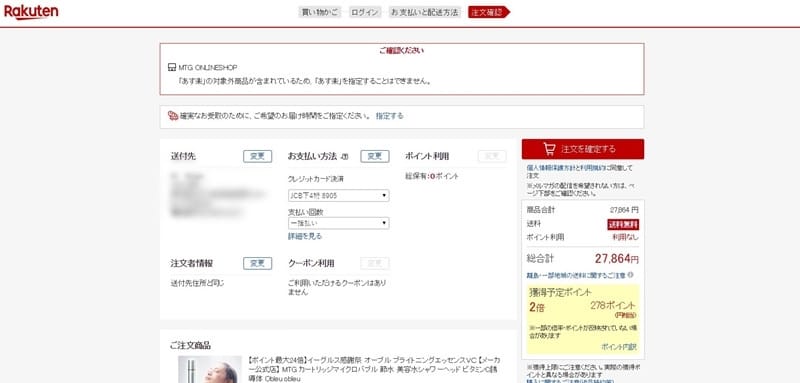Click the 総合計 27,864円 amount

617,259
